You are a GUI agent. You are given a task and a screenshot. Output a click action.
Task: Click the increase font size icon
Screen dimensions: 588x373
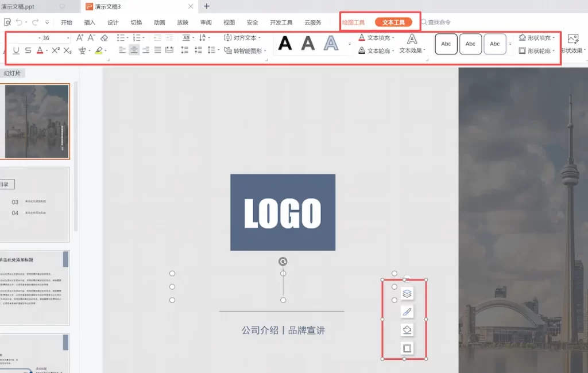click(80, 38)
